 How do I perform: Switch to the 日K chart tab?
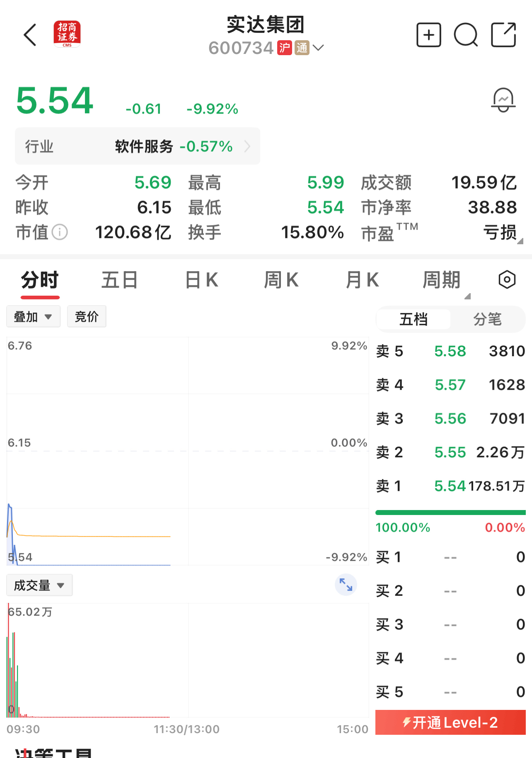[201, 280]
